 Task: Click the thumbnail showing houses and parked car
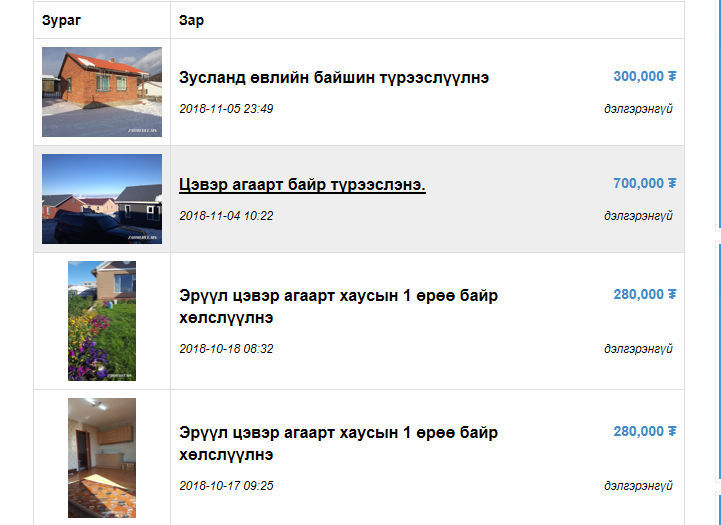click(x=101, y=198)
